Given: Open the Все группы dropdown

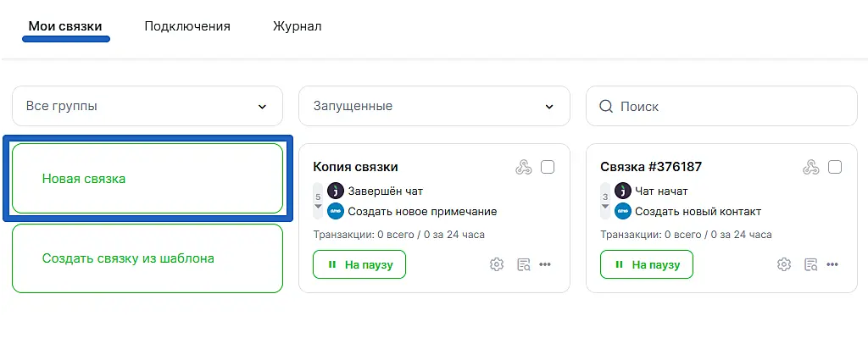Looking at the screenshot, I should tap(147, 107).
